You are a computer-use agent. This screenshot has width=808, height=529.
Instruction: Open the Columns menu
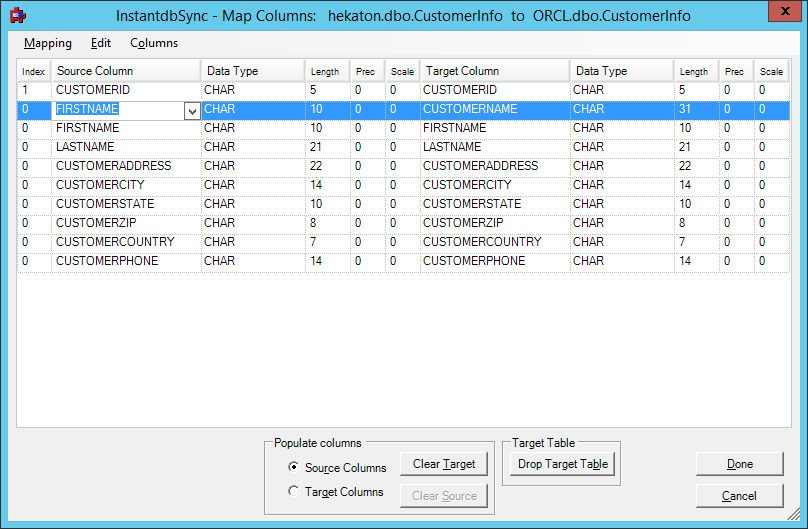(154, 43)
